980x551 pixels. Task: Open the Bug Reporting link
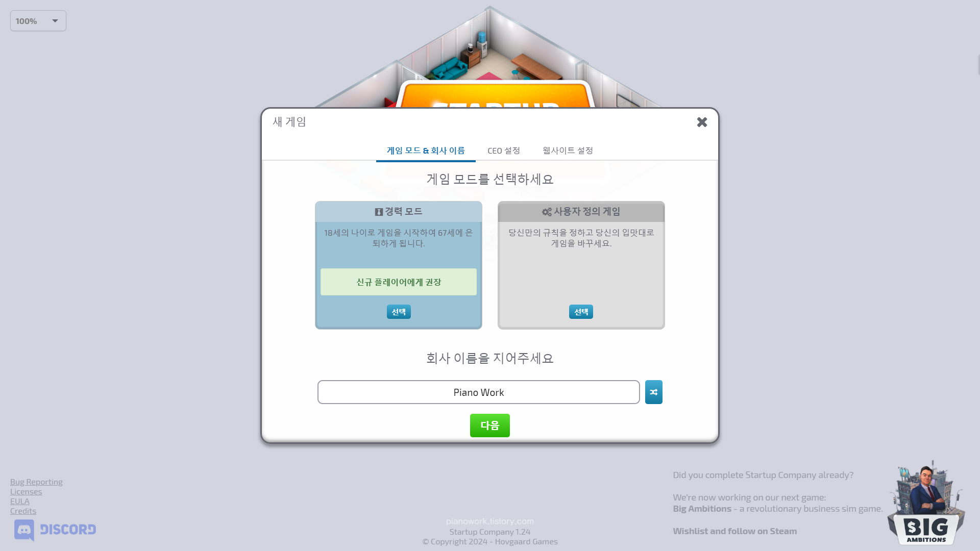36,482
